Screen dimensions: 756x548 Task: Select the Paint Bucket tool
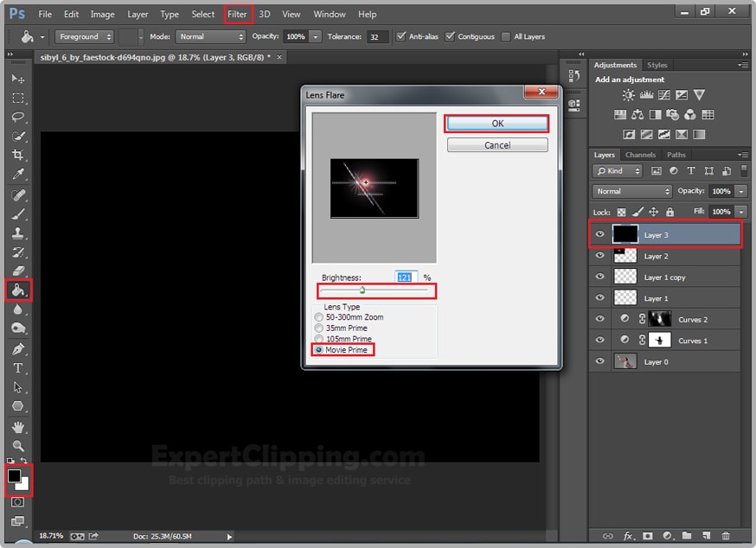18,290
